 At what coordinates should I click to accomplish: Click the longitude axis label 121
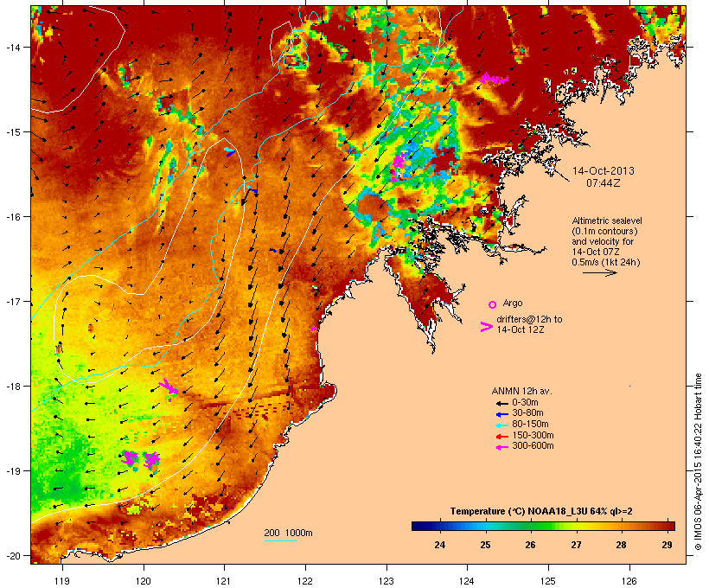224,581
